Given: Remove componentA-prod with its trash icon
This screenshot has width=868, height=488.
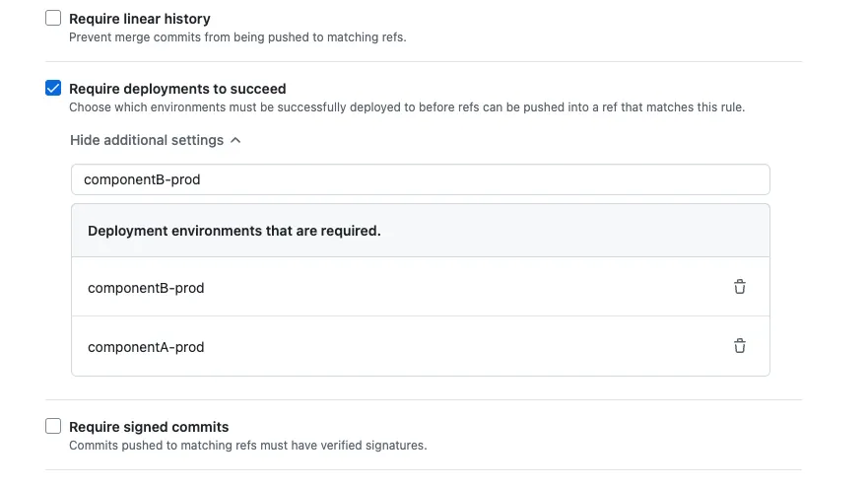Looking at the screenshot, I should pos(739,346).
